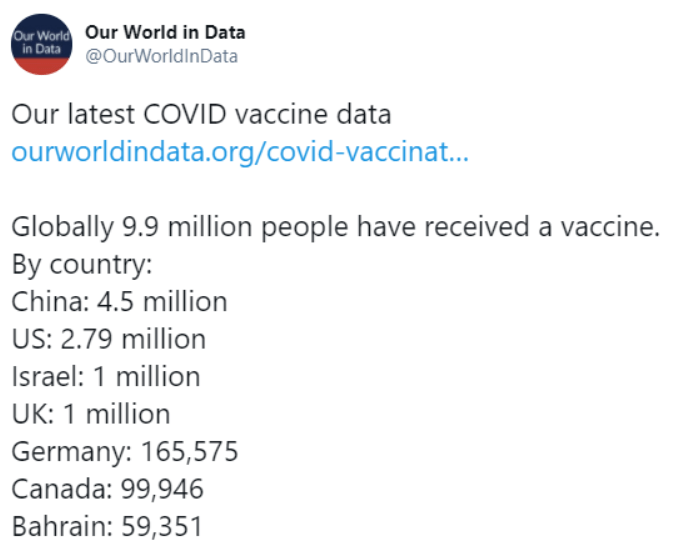The height and width of the screenshot is (543, 677).
Task: Click the 'Germany' country label
Action: [67, 452]
